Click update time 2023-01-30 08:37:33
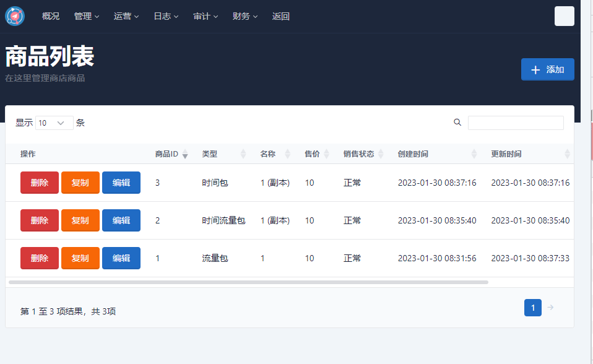Image resolution: width=593 pixels, height=364 pixels. tap(530, 258)
